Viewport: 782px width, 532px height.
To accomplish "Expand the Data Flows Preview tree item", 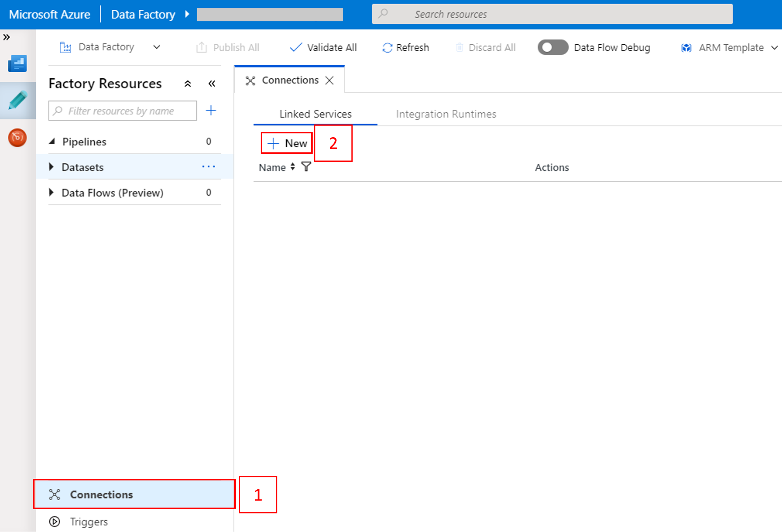I will [x=52, y=193].
